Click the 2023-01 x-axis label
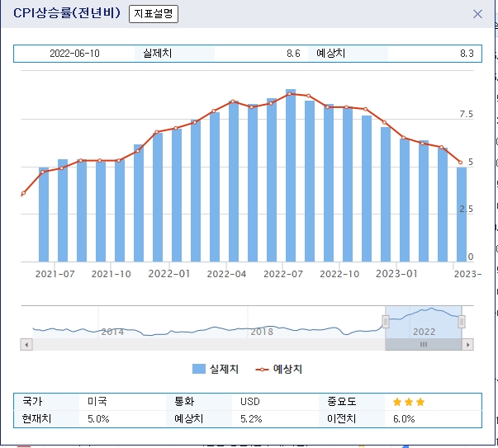498x448 pixels. click(x=396, y=274)
